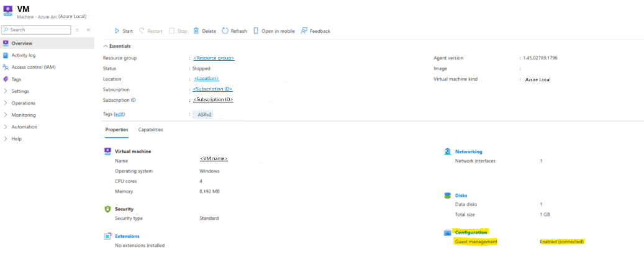Collapse the sidebar with double chevron
The image size is (644, 260).
(88, 30)
